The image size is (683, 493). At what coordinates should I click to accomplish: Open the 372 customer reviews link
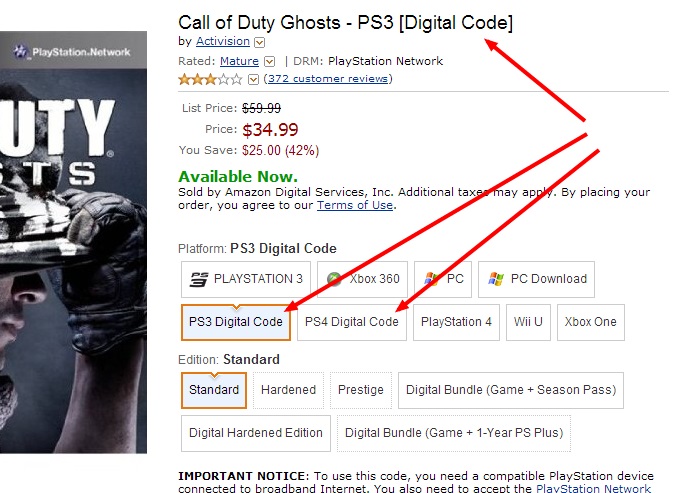pyautogui.click(x=329, y=79)
